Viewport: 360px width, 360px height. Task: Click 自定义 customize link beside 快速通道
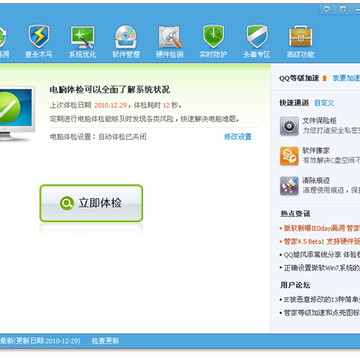click(324, 103)
